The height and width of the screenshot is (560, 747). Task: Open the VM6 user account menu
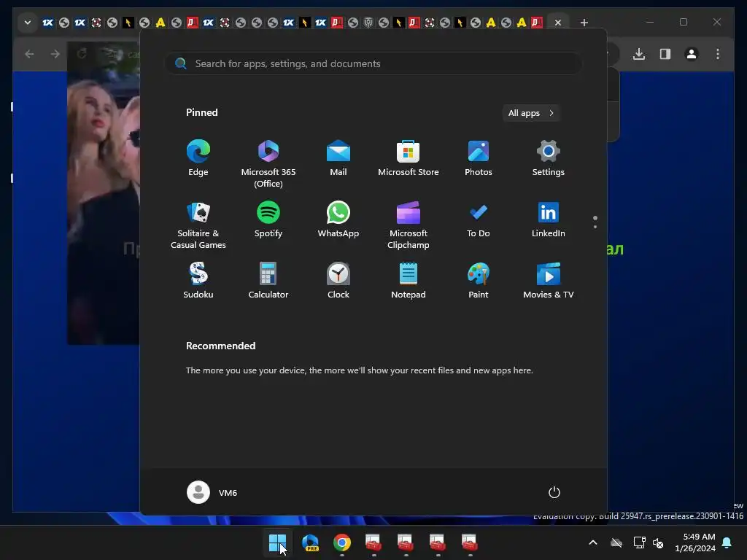(x=212, y=492)
